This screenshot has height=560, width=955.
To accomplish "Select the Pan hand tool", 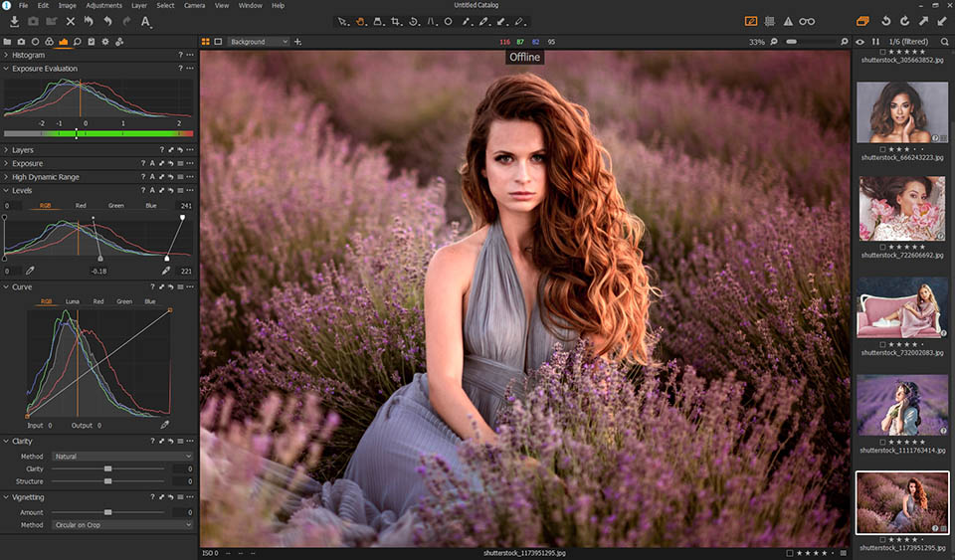I will tap(360, 21).
